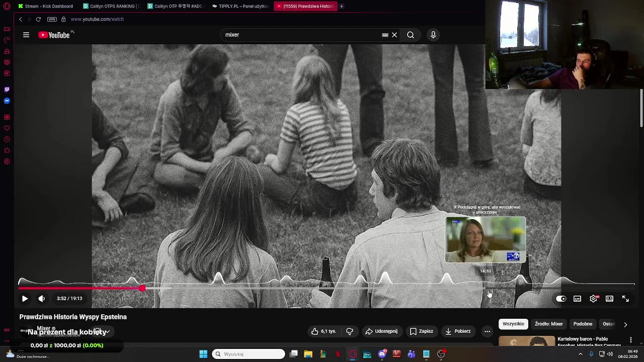Open Twitch in Opera sidebar
This screenshot has width=644, height=362.
7,89
